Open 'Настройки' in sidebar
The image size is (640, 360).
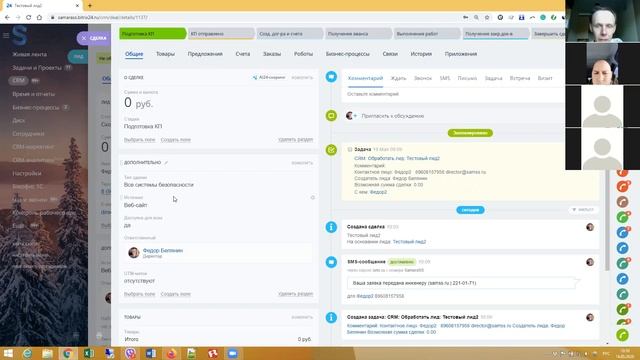(27, 173)
